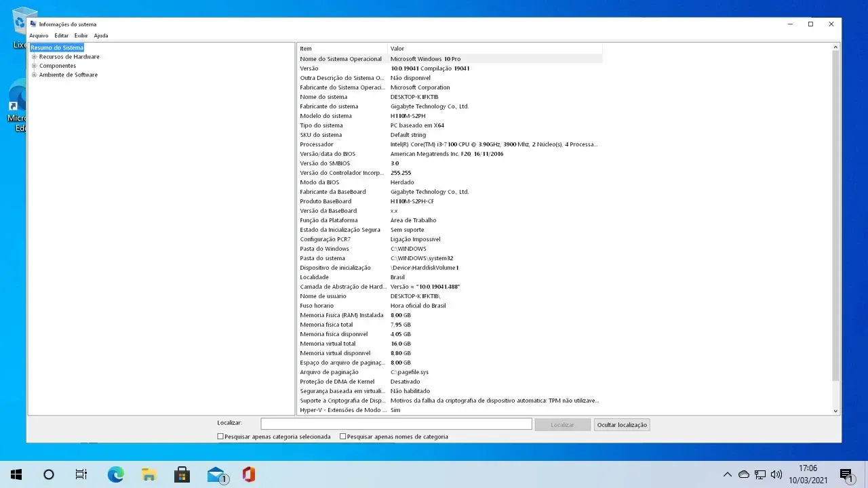
Task: Open Cortana search circle on taskbar
Action: (x=49, y=474)
